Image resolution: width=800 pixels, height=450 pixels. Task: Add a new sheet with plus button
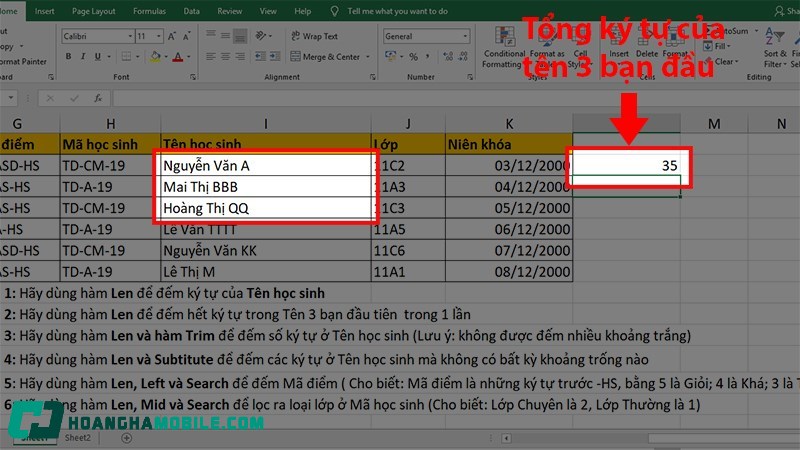126,438
